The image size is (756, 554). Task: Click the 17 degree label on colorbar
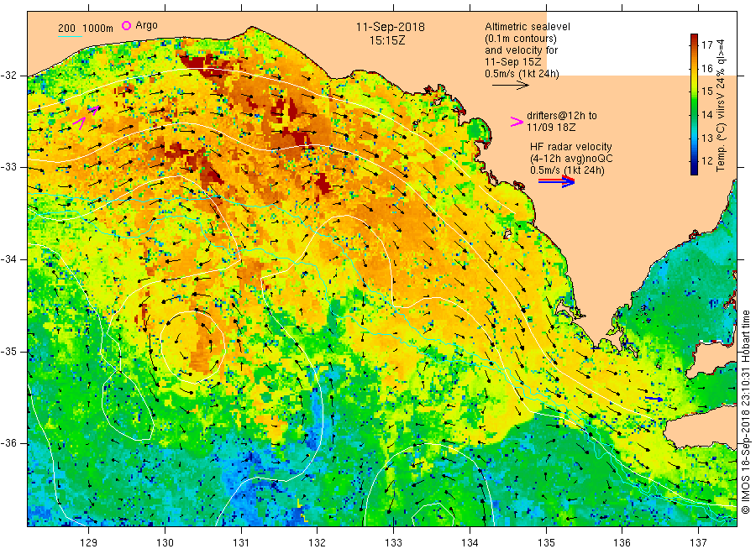(706, 44)
